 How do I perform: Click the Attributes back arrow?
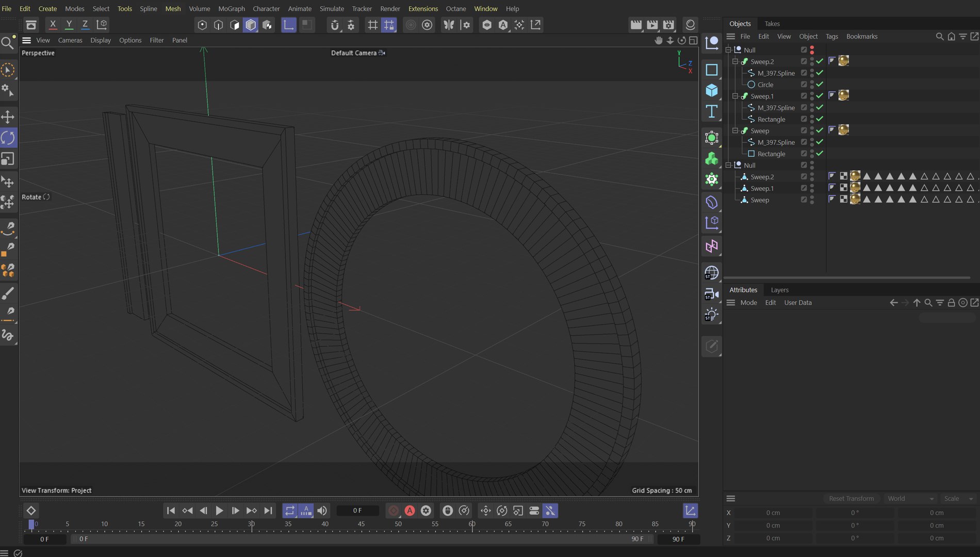click(894, 303)
